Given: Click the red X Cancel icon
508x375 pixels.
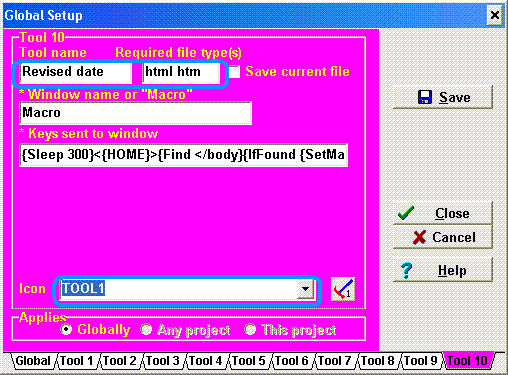Looking at the screenshot, I should click(x=419, y=237).
